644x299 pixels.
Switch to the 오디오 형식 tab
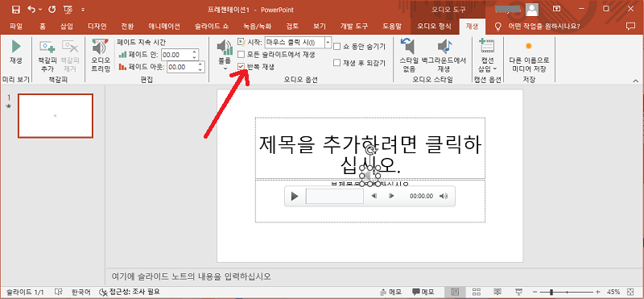coord(434,27)
